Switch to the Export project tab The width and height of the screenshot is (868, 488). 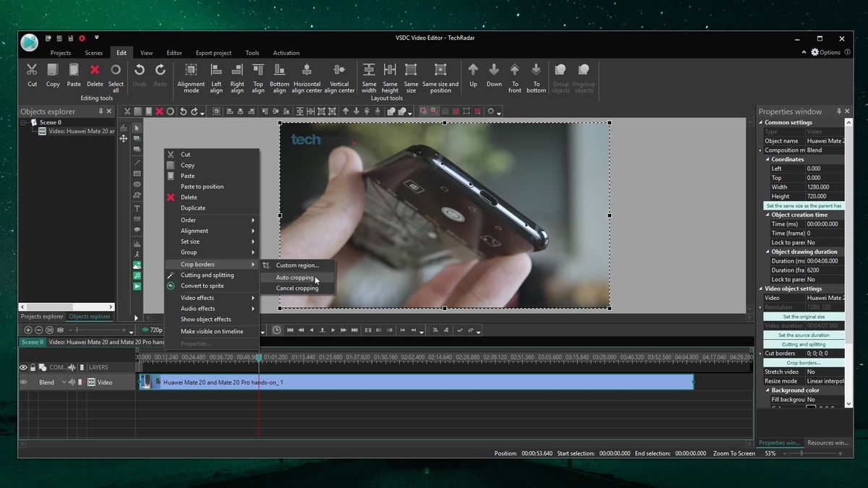pos(213,52)
